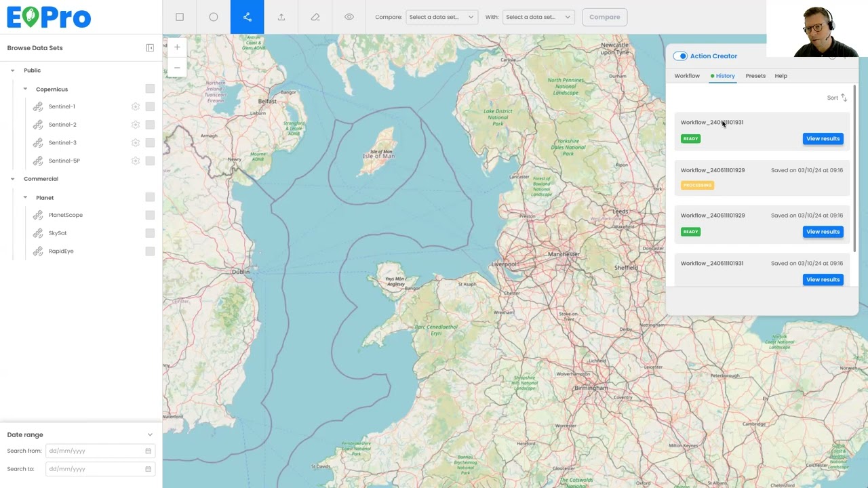Click the Search to date field

[100, 469]
